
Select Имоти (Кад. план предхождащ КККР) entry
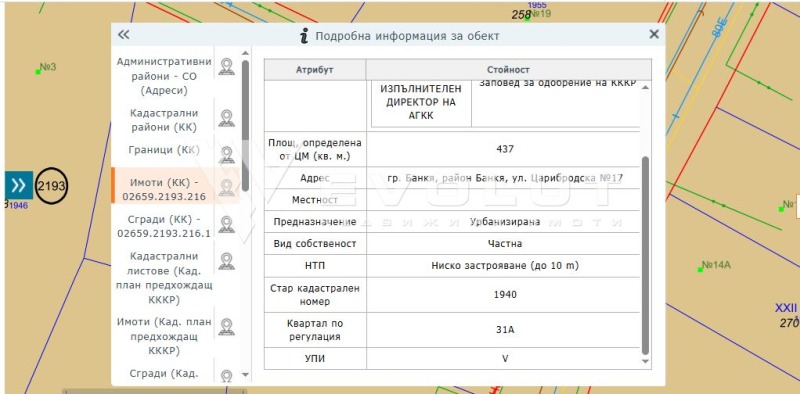(x=164, y=336)
